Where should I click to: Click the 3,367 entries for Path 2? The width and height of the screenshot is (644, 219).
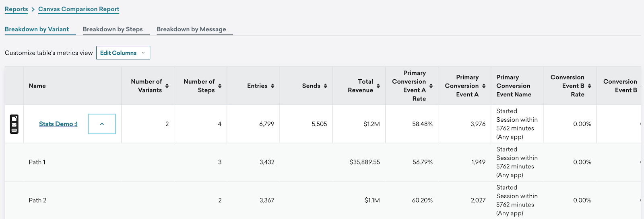[267, 201]
